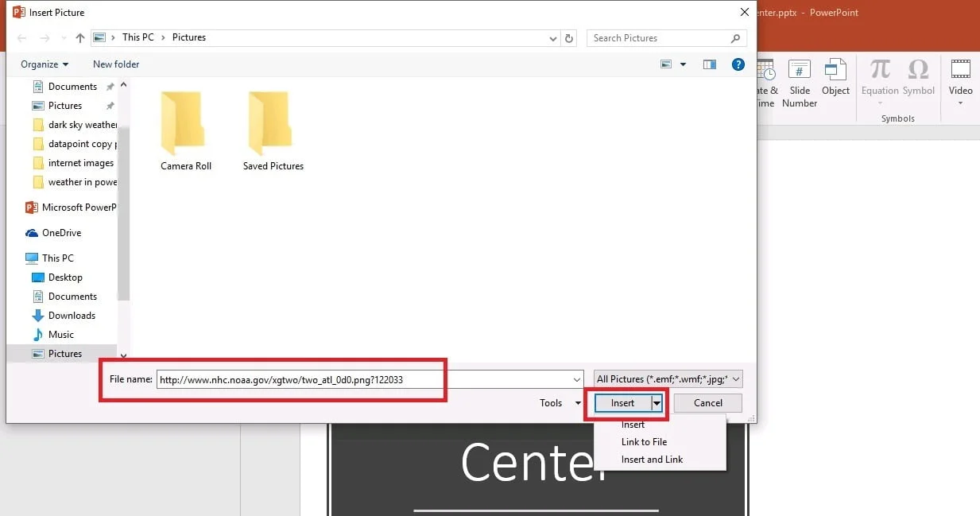Image resolution: width=980 pixels, height=516 pixels.
Task: Insert an Object from the ribbon
Action: pyautogui.click(x=835, y=80)
